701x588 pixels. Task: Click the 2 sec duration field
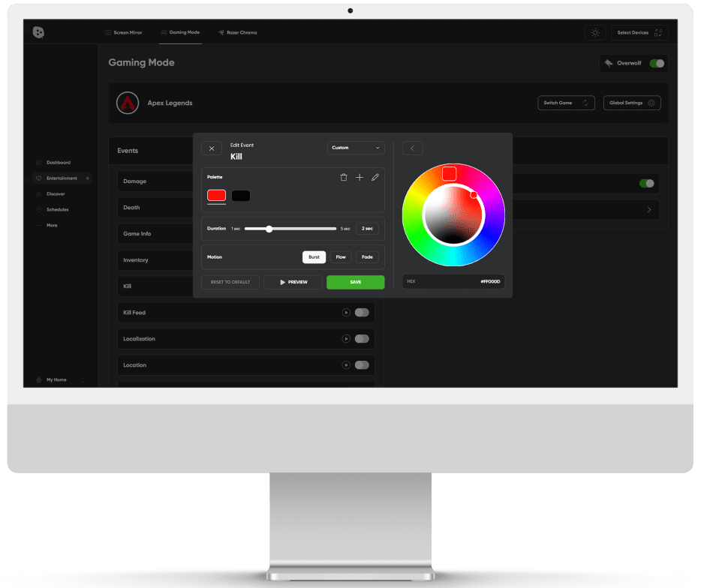click(x=367, y=228)
